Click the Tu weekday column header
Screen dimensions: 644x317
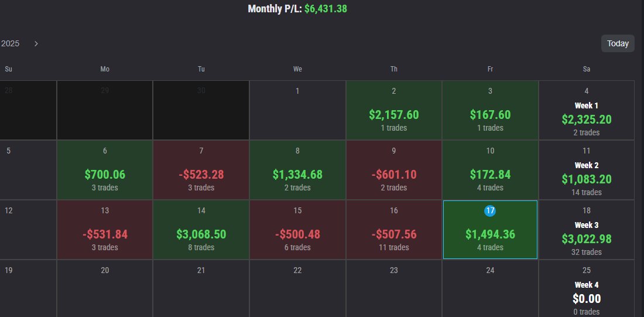click(201, 69)
